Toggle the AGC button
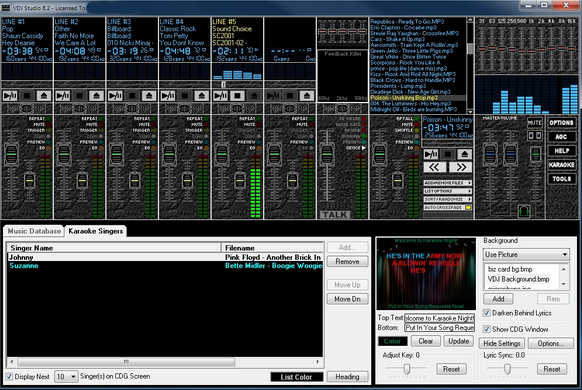The height and width of the screenshot is (390, 582). coord(562,137)
